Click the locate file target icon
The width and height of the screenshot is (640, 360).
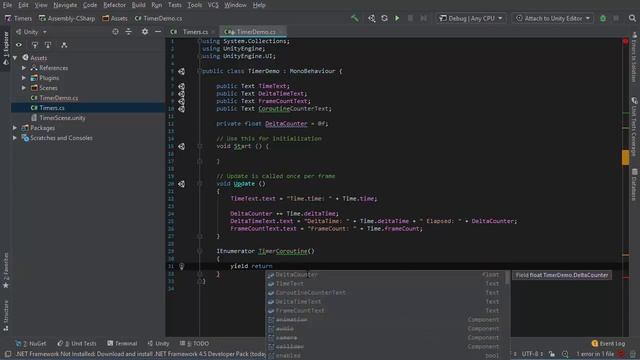pyautogui.click(x=116, y=31)
